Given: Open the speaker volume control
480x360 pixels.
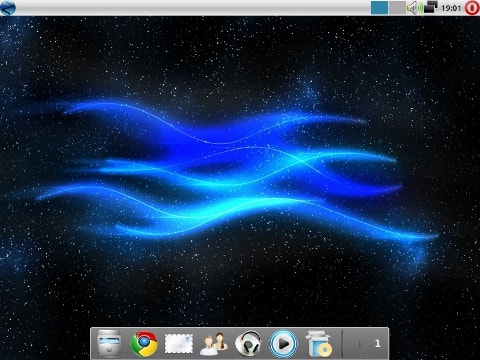Looking at the screenshot, I should coord(415,8).
